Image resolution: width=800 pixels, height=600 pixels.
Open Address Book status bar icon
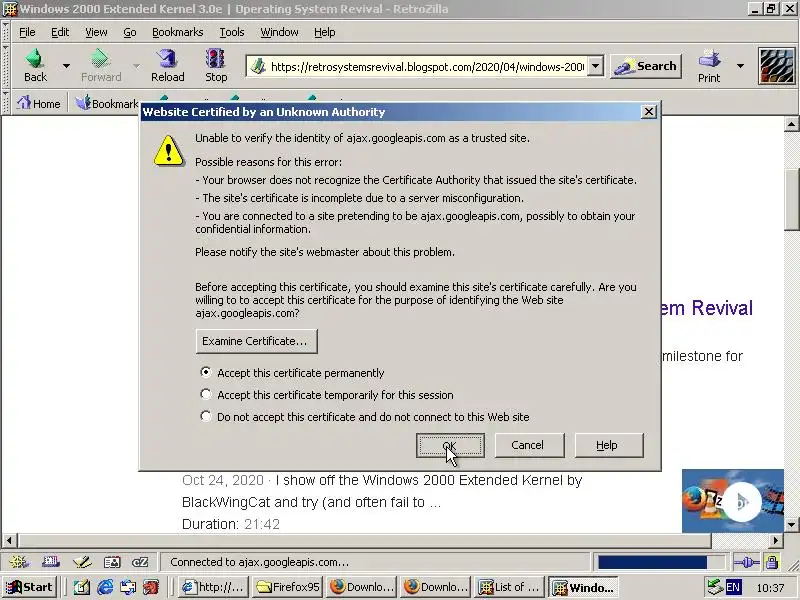click(112, 562)
